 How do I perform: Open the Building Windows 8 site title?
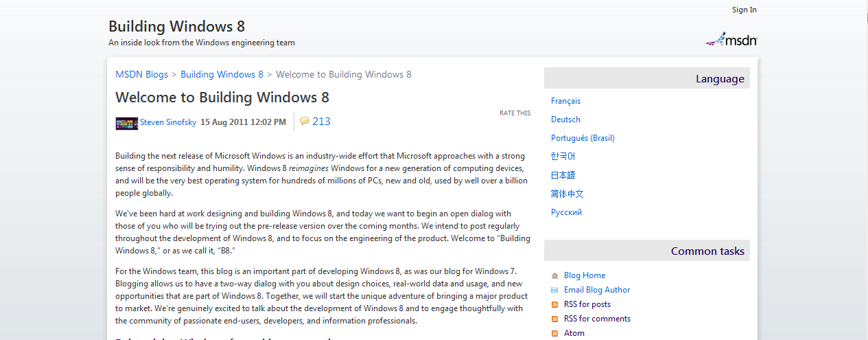[176, 27]
